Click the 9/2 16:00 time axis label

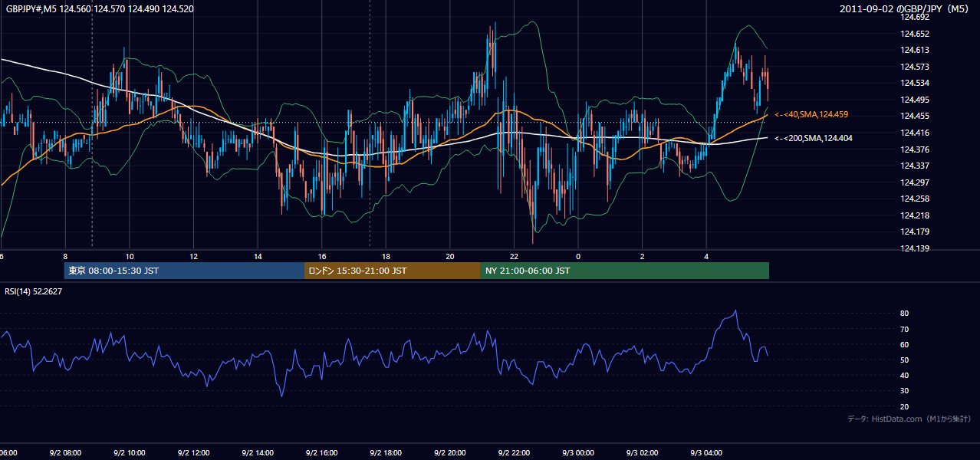(x=322, y=453)
